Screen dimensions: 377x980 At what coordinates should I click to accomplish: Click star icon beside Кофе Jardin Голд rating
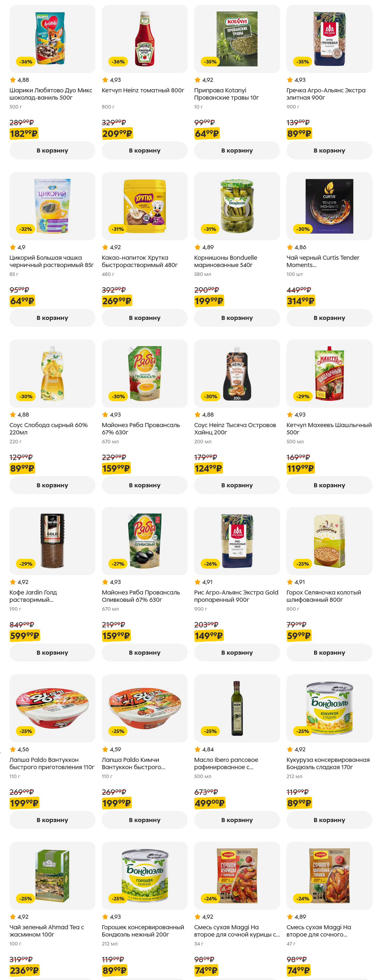12,582
